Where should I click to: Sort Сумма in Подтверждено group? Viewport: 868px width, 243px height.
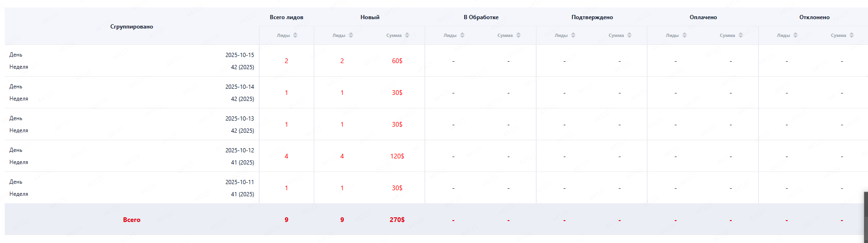(x=629, y=36)
